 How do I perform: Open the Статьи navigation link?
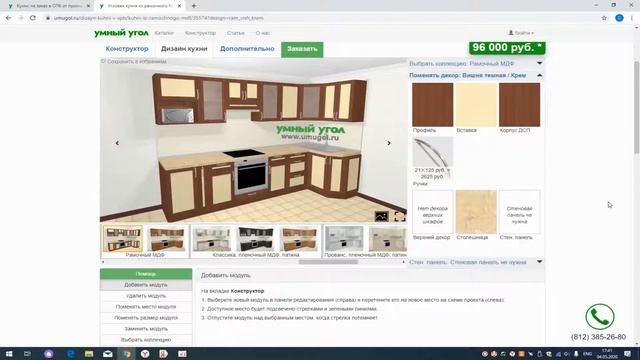(x=236, y=33)
